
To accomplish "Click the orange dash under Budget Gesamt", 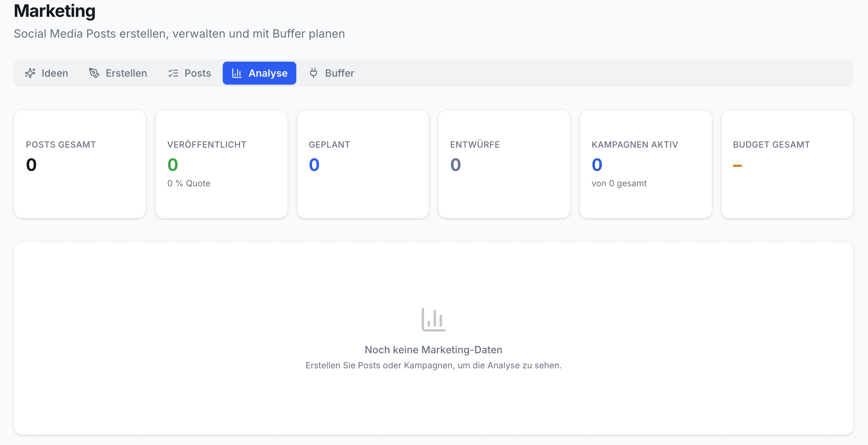I will [x=737, y=166].
